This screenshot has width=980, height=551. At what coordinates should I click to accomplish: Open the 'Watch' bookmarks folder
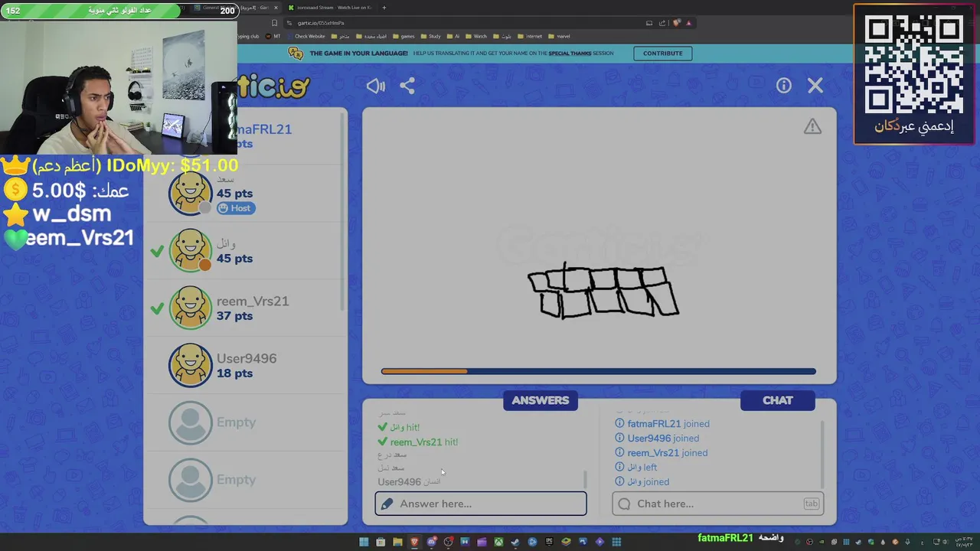point(475,36)
